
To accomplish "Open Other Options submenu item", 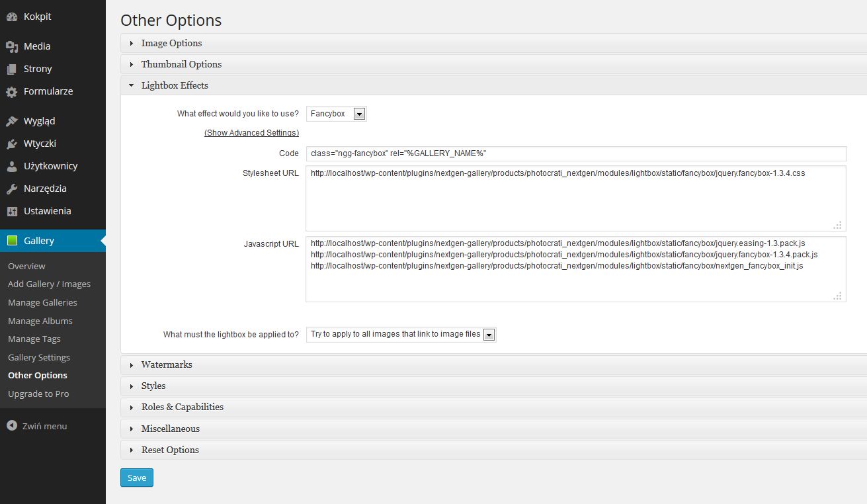I will pos(38,375).
